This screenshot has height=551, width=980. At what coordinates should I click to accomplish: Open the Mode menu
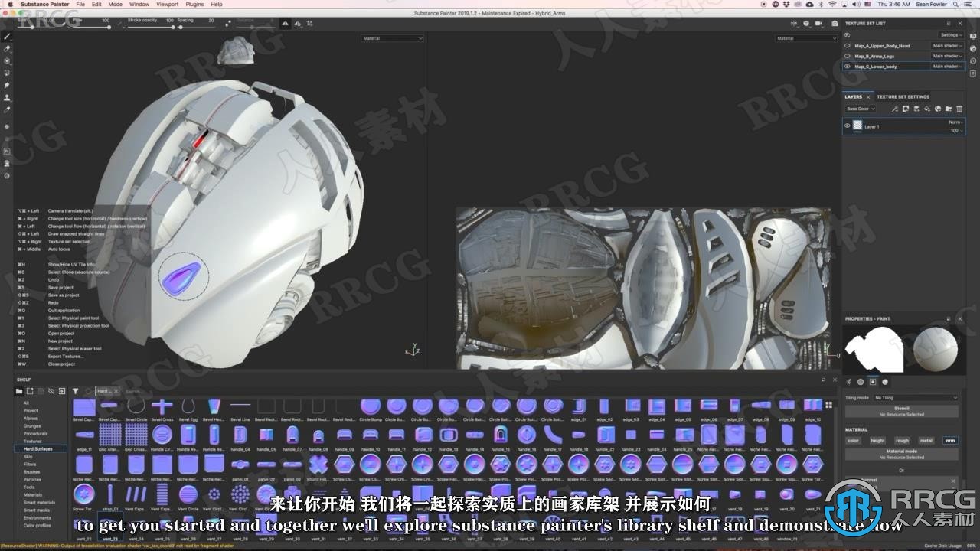click(x=115, y=4)
